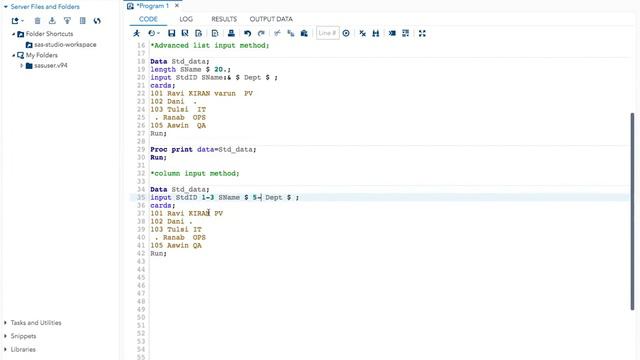Image resolution: width=640 pixels, height=360 pixels.
Task: Click line 36 'cards;'
Action: tap(162, 205)
